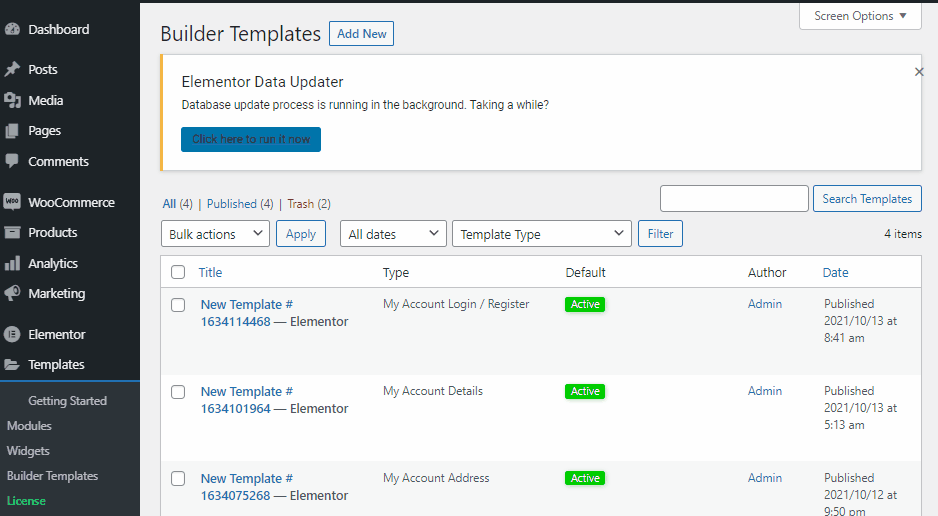
Task: Select Templates in the sidebar menu
Action: pyautogui.click(x=56, y=364)
